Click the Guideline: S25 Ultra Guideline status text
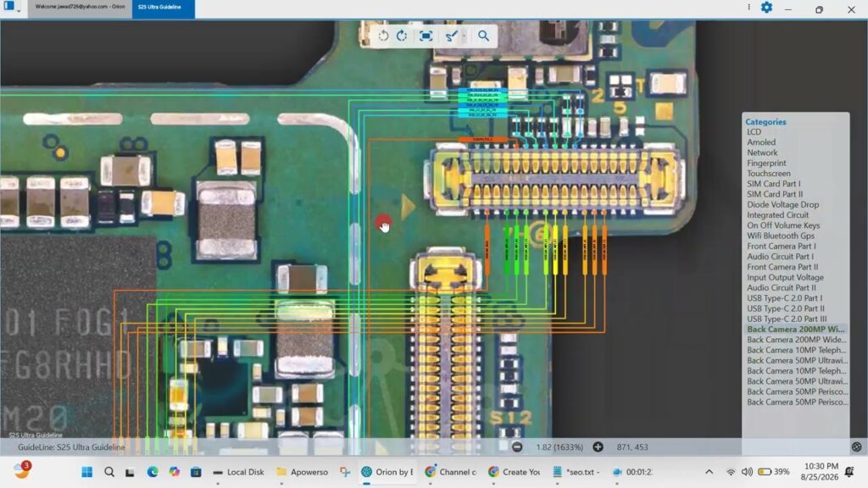 (71, 447)
